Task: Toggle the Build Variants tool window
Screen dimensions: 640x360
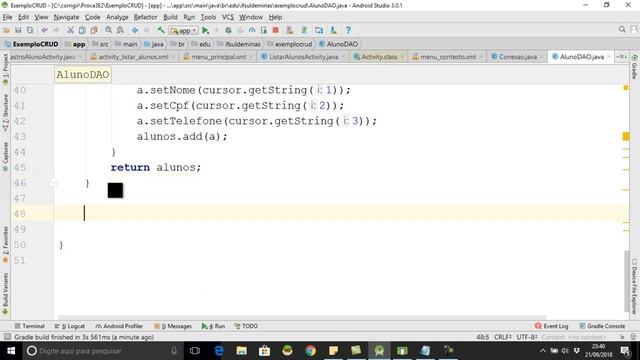Action: 5,293
